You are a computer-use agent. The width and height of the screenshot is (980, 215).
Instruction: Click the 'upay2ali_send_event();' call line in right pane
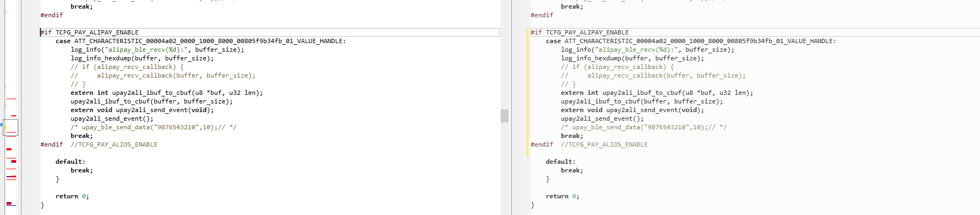point(602,119)
